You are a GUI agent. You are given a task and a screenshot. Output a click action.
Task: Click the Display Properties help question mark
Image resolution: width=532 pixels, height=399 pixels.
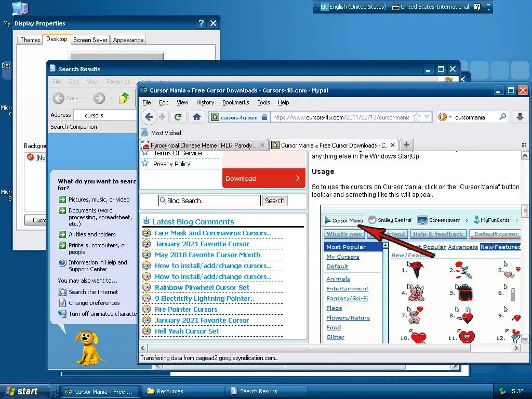[x=201, y=23]
